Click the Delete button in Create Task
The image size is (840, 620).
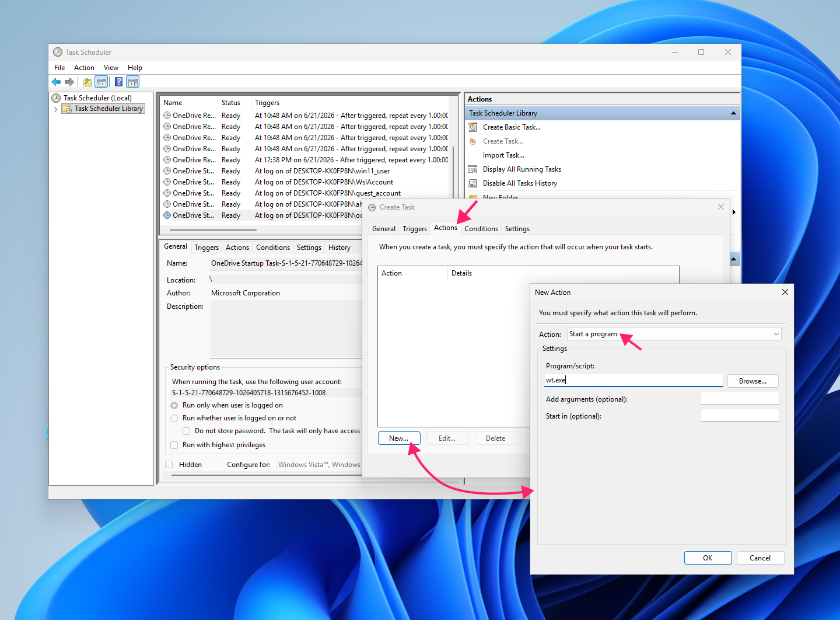tap(496, 438)
